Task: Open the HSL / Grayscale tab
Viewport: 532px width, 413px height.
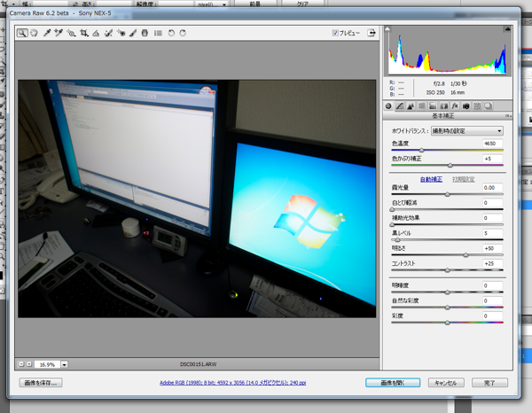Action: [x=422, y=106]
